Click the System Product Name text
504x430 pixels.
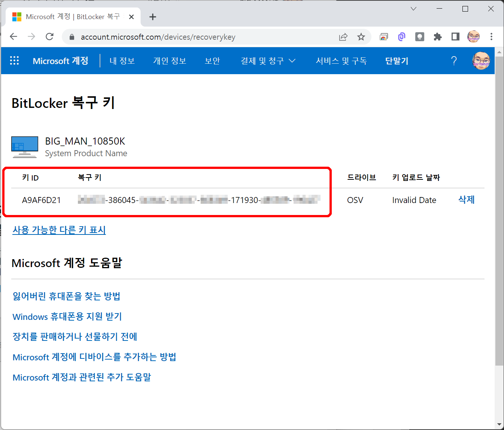point(86,153)
